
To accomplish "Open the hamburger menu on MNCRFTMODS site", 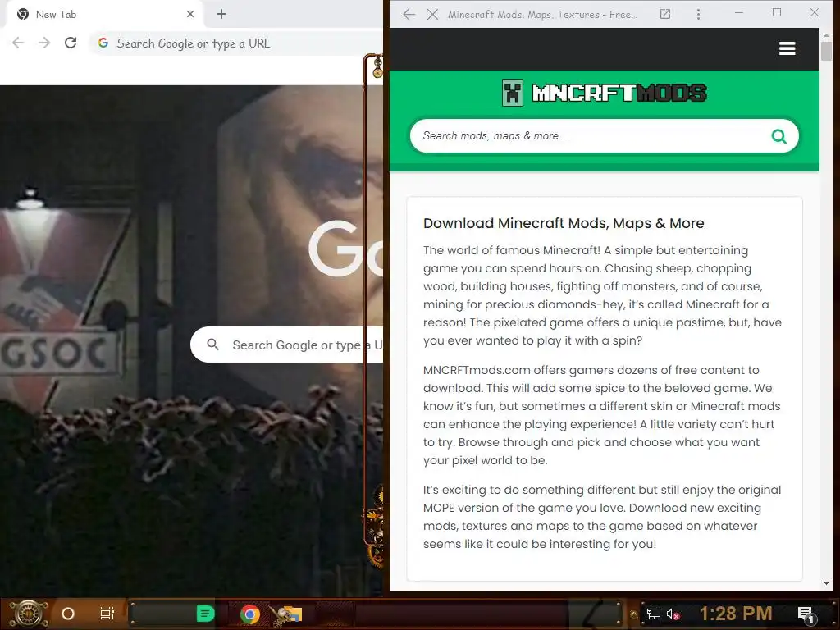I will 787,48.
